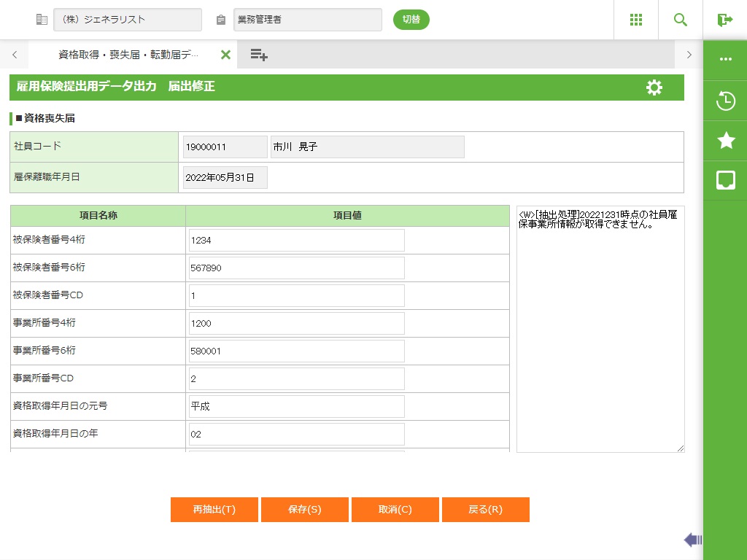Close the 資格取得・喪失届 tab
The image size is (747, 560).
pyautogui.click(x=225, y=55)
